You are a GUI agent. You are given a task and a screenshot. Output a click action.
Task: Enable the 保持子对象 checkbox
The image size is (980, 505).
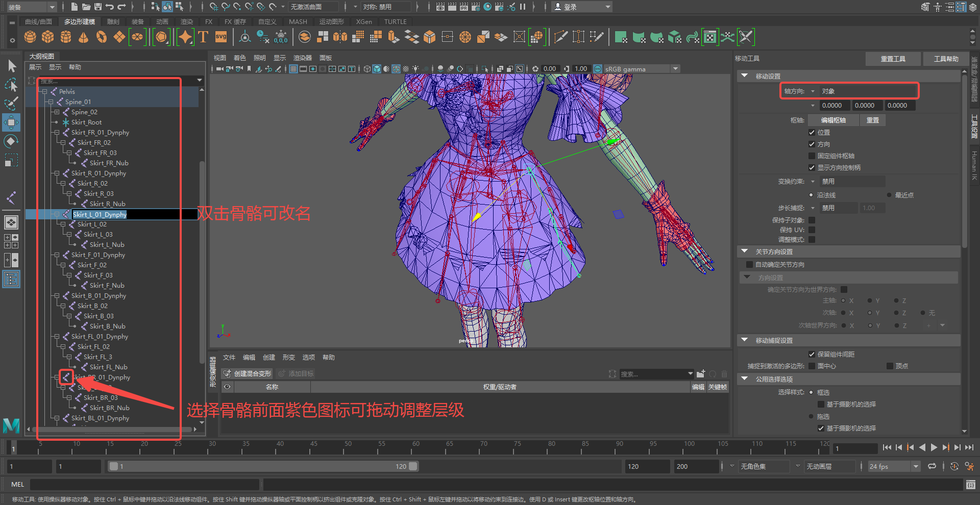pos(812,220)
